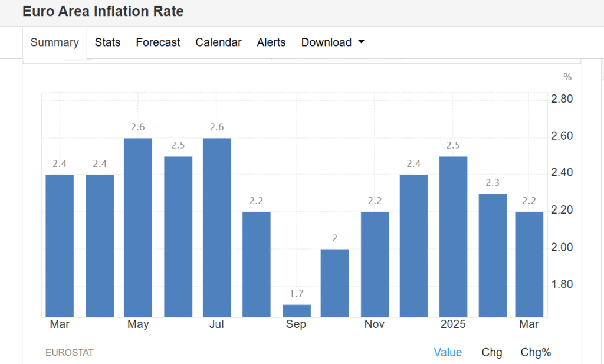Select the February 2025 bar showing 2.3
The width and height of the screenshot is (604, 364).
tap(493, 255)
